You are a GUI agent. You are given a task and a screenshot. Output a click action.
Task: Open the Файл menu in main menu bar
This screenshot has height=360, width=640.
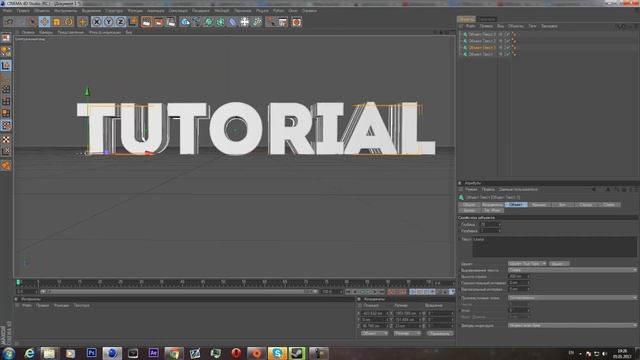click(x=7, y=11)
